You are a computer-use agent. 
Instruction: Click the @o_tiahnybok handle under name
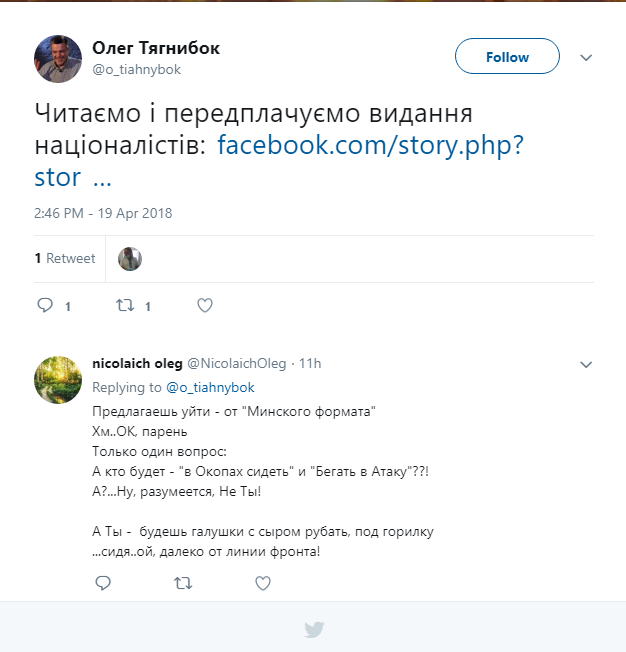click(x=137, y=70)
